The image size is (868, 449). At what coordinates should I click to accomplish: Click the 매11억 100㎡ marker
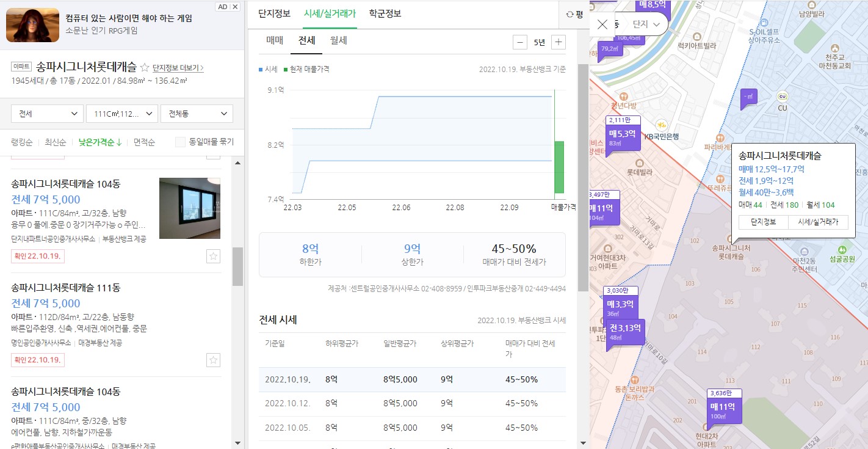click(x=725, y=409)
